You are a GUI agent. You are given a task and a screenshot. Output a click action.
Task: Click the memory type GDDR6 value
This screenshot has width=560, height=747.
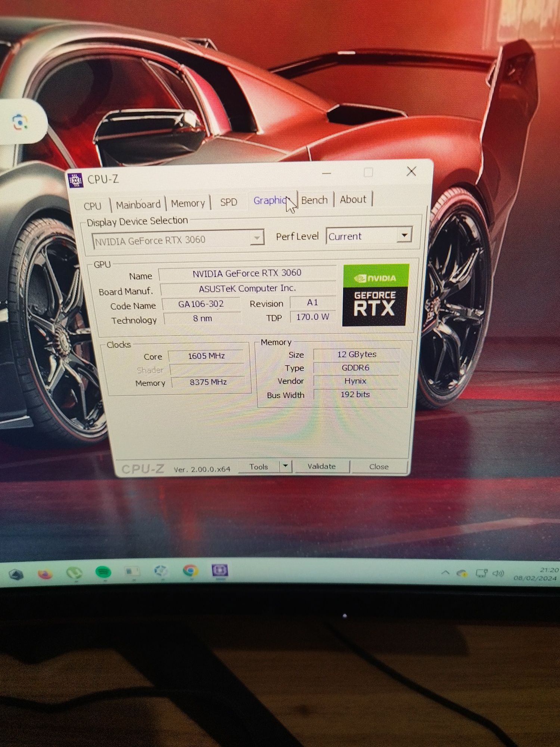pos(356,368)
